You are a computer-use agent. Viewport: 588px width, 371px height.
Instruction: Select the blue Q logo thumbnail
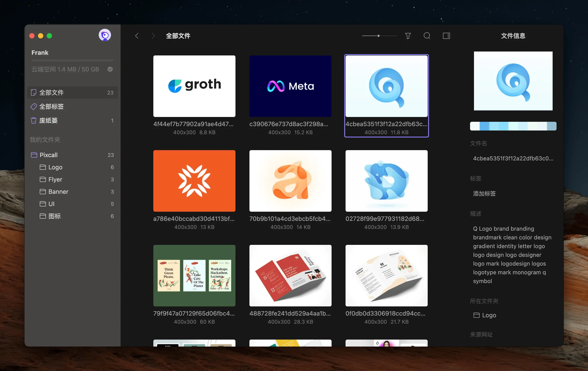[387, 86]
